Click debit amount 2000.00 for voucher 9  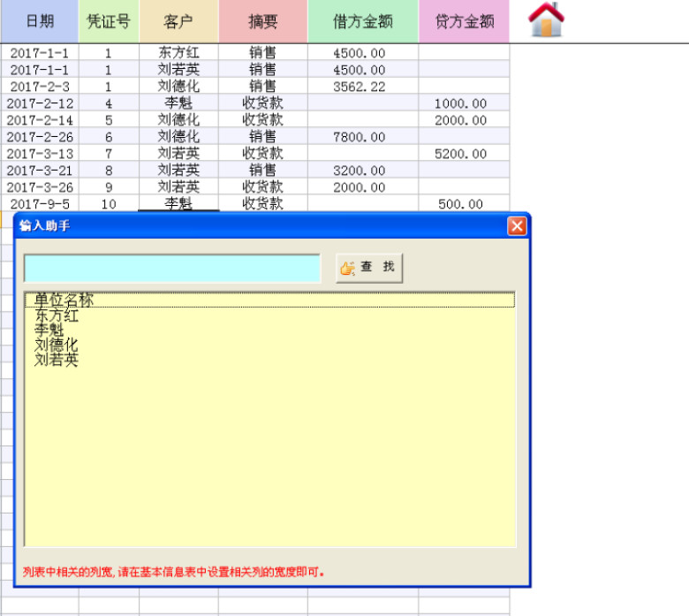click(363, 186)
